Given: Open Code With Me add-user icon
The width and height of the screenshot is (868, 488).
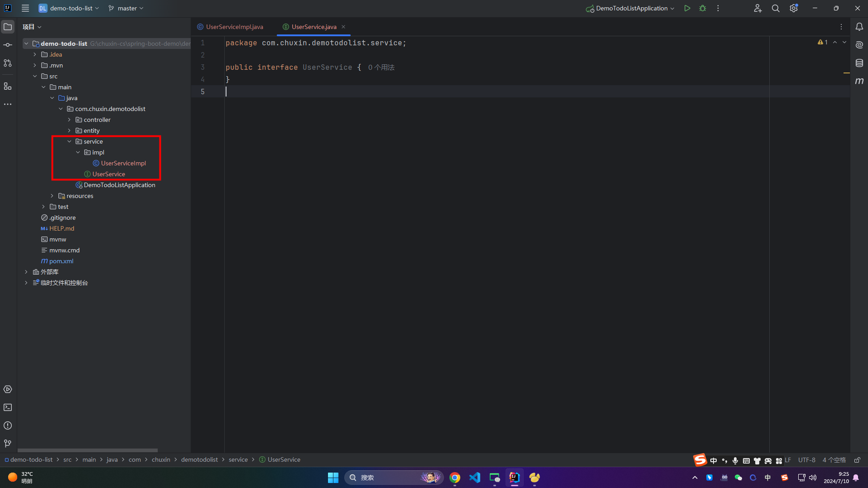Looking at the screenshot, I should pos(757,8).
